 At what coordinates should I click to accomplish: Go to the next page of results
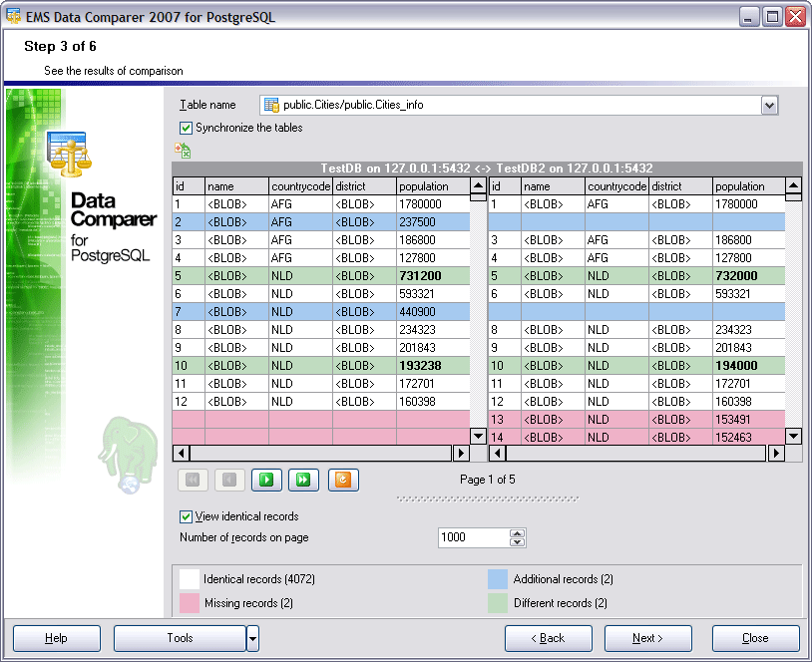[x=266, y=480]
